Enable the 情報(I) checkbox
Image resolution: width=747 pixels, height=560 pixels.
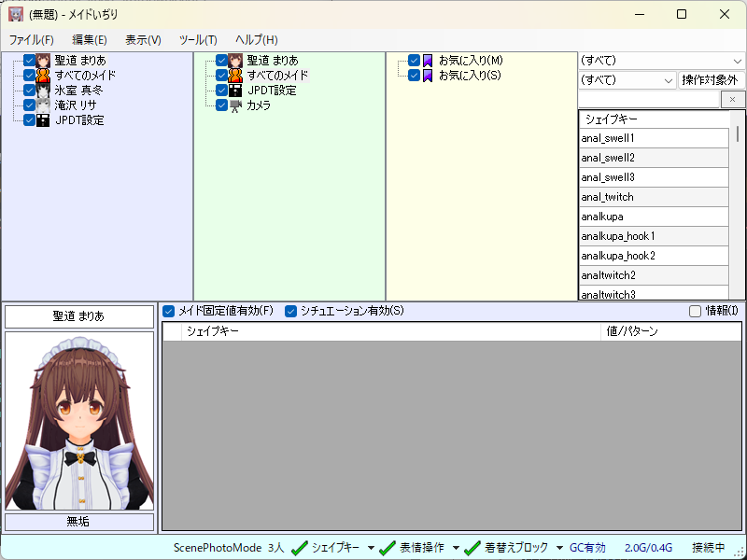695,311
